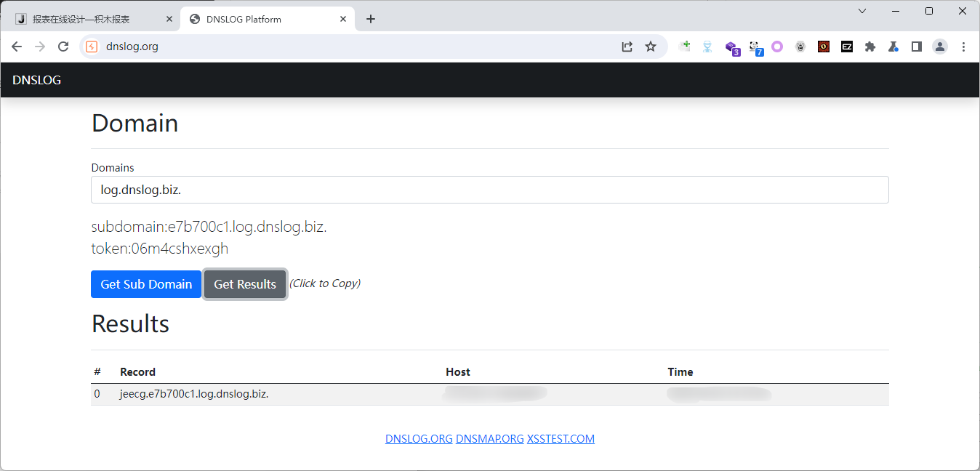The image size is (980, 471).
Task: Switch to the 报表在线设计—积木报表 tab
Action: (92, 19)
